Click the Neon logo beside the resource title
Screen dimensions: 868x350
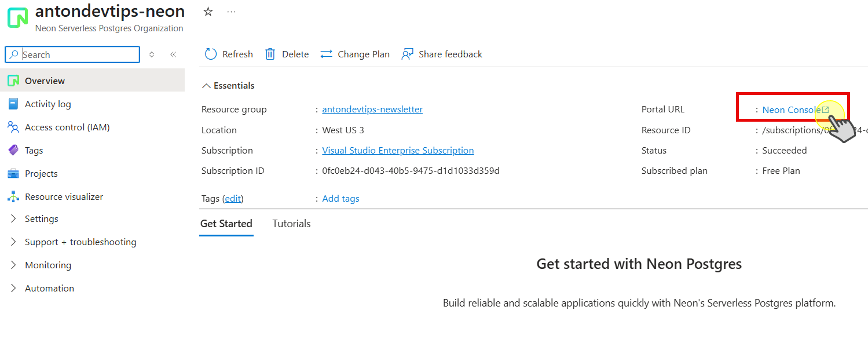coord(17,17)
